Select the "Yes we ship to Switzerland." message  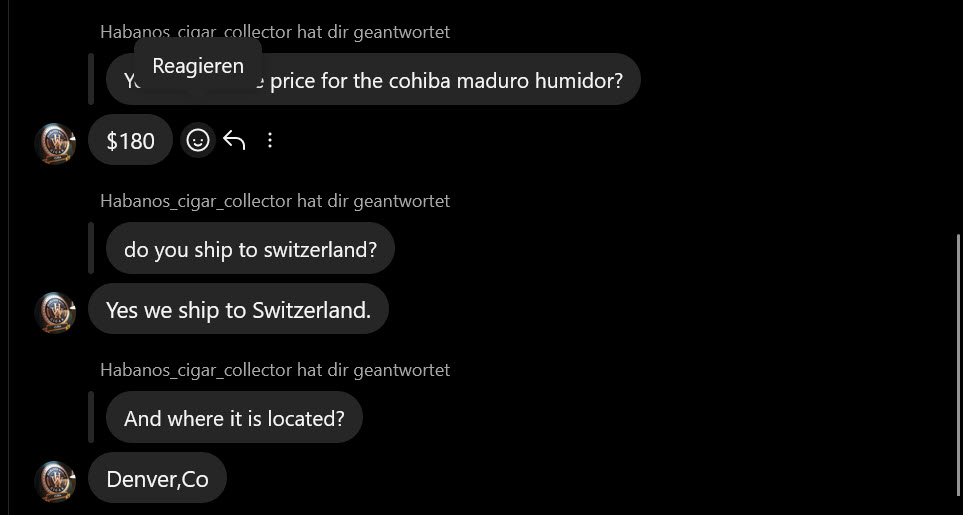coord(238,310)
